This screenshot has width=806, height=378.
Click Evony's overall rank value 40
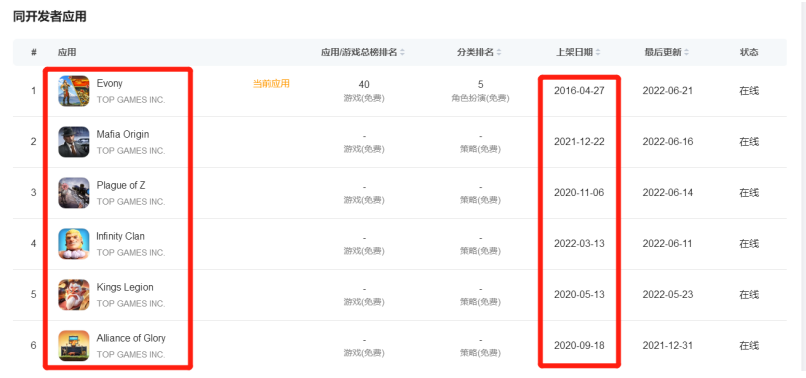pyautogui.click(x=364, y=84)
